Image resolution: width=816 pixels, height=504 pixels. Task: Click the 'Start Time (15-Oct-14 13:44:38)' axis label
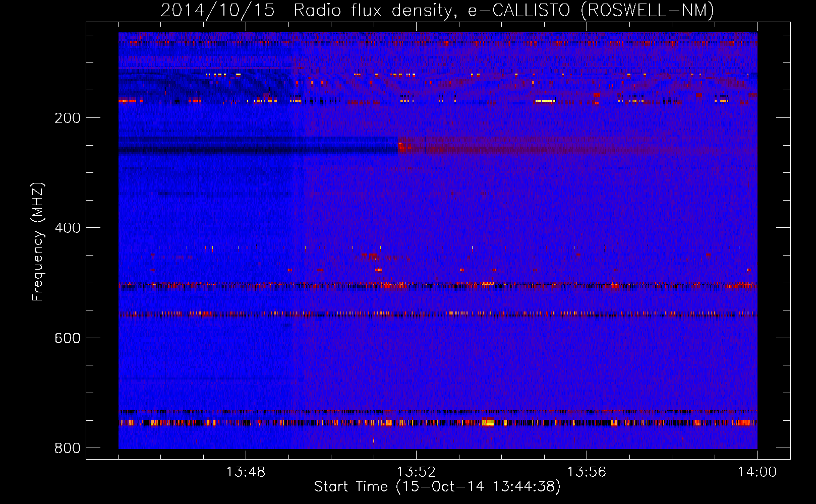coord(437,487)
